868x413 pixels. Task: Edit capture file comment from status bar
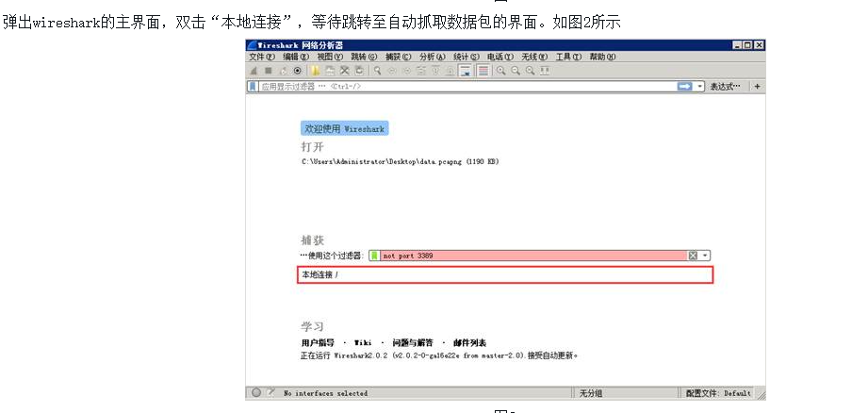(270, 392)
